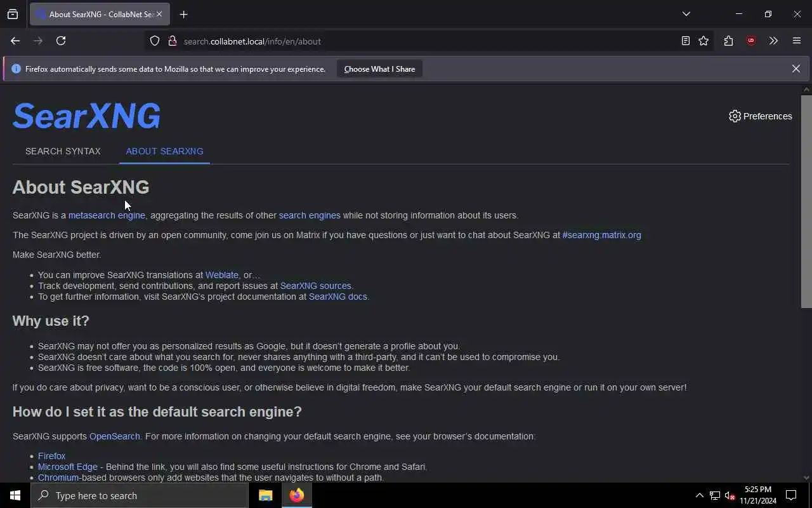Click Choose What I Share button
Viewport: 812px width, 508px height.
[379, 69]
